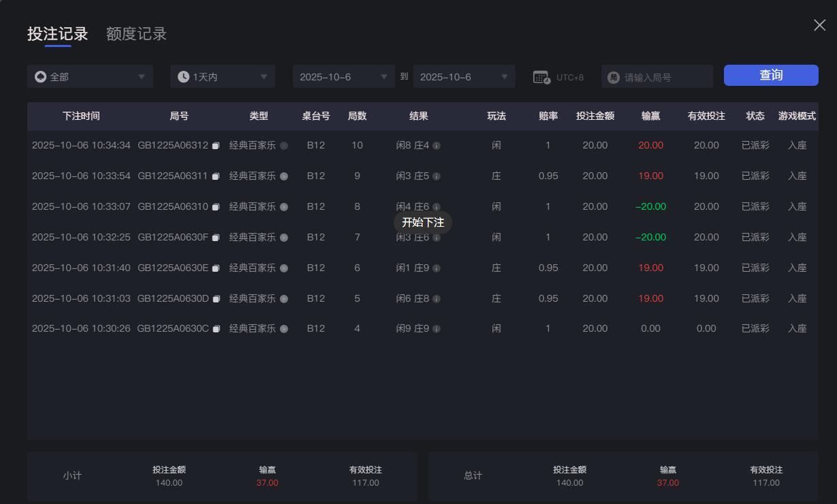The width and height of the screenshot is (837, 504).
Task: Click the calendar icon beside UTC+8
Action: point(541,76)
